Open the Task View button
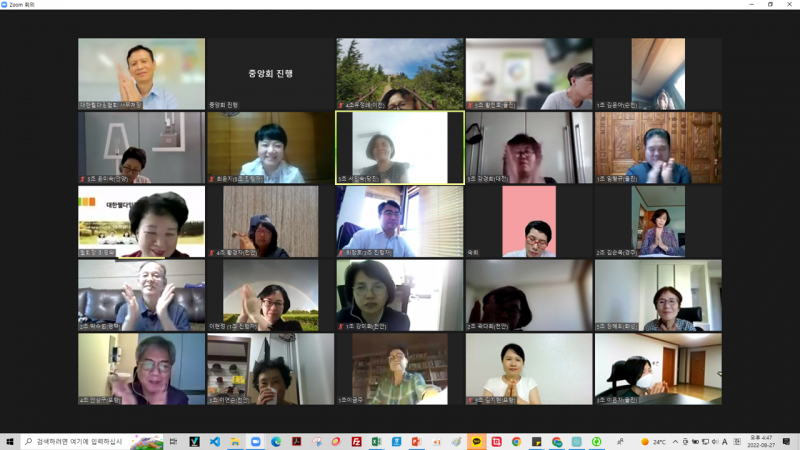This screenshot has width=800, height=450. point(173,441)
